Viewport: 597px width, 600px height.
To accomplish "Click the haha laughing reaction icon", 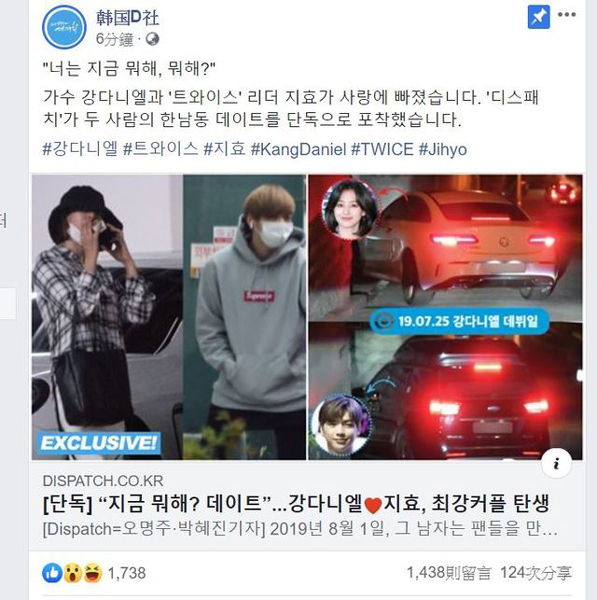I will [x=93, y=573].
